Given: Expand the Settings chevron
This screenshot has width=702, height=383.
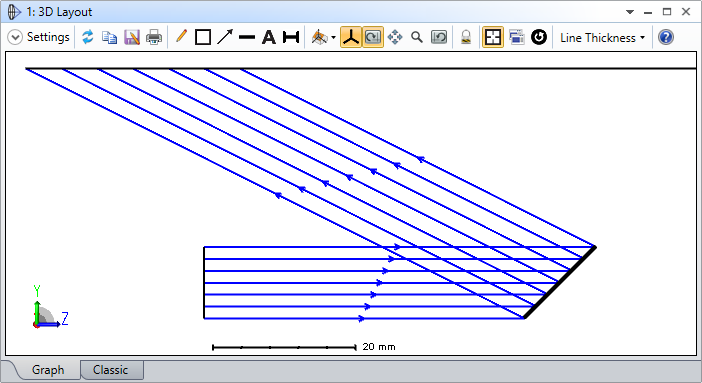Looking at the screenshot, I should [15, 37].
